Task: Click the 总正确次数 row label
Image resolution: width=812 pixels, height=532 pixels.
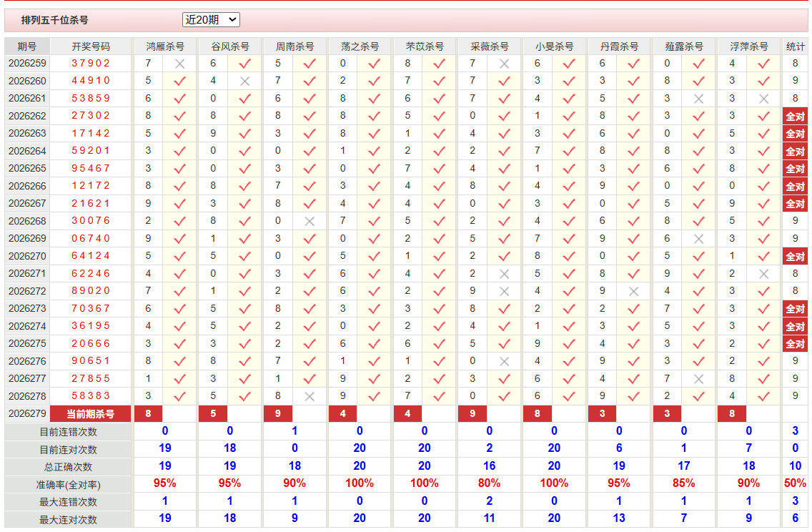Action: (68, 467)
